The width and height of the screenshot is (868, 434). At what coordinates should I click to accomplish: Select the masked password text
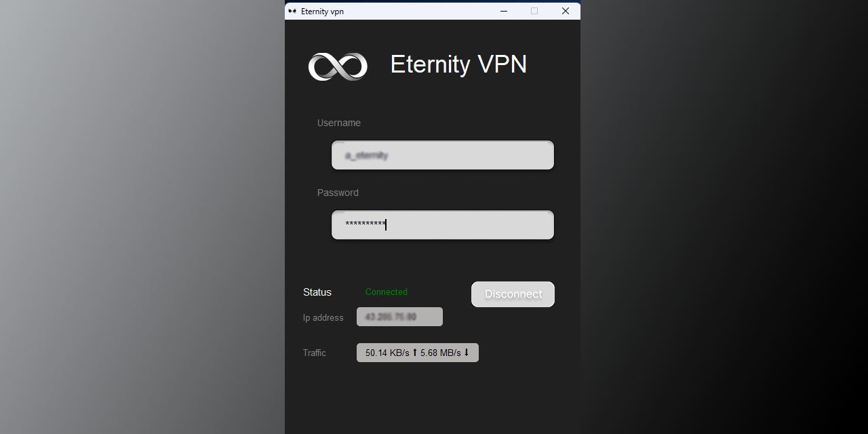(364, 224)
